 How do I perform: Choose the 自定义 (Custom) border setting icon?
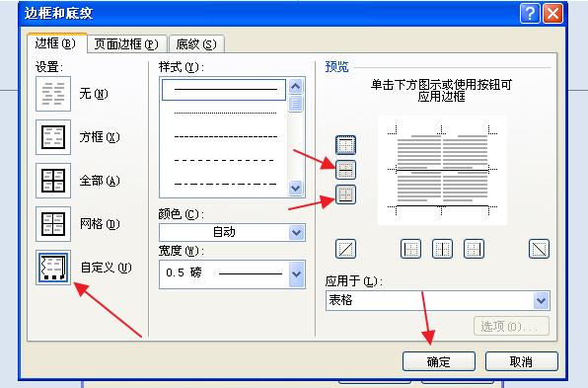53,268
